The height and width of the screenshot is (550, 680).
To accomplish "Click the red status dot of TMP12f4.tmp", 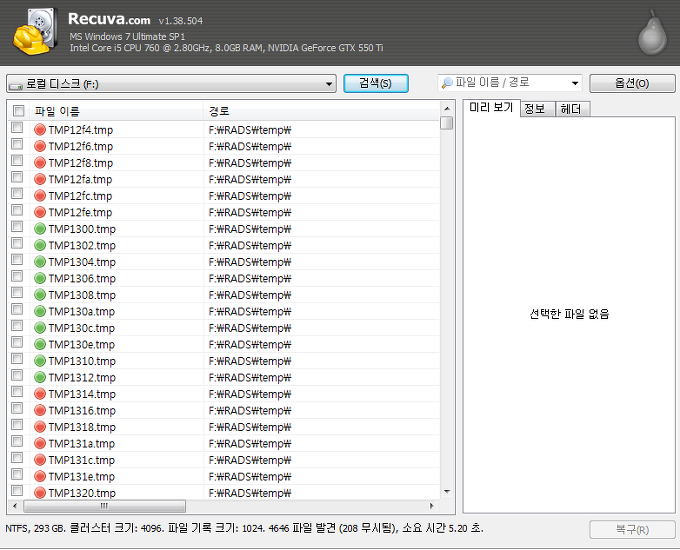I will 40,130.
